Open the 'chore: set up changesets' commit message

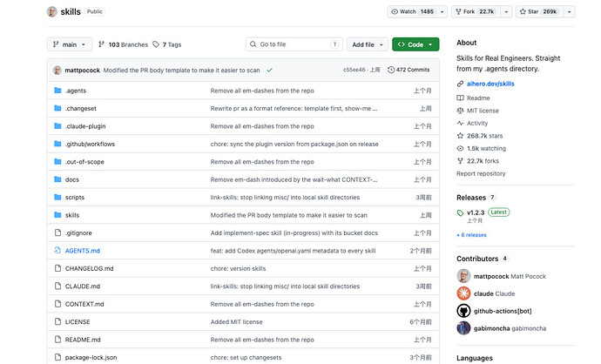[246, 358]
